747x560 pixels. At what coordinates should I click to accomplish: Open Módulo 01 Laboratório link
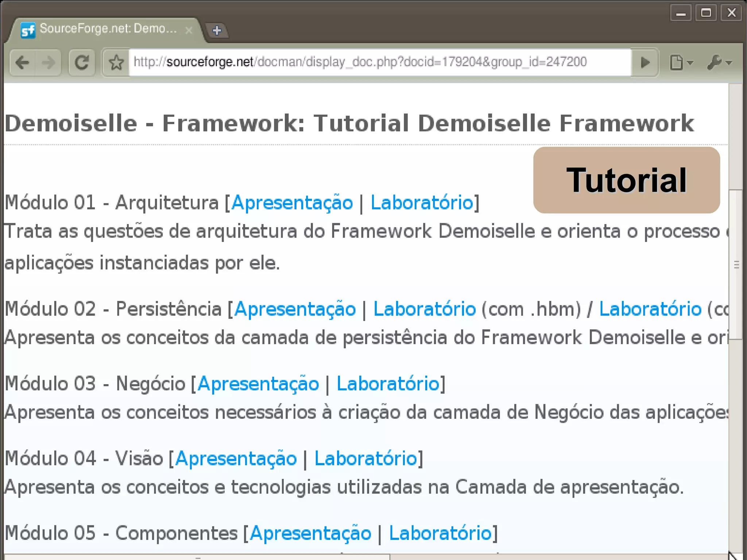pos(422,203)
